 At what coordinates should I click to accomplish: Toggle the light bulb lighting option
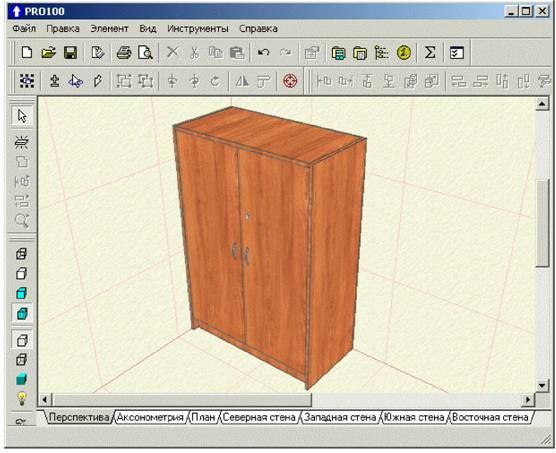(22, 398)
